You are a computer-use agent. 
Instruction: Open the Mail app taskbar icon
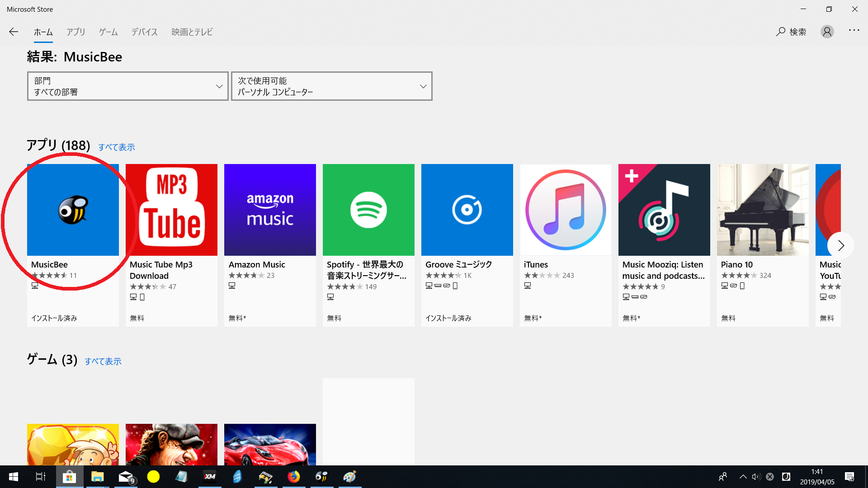126,477
